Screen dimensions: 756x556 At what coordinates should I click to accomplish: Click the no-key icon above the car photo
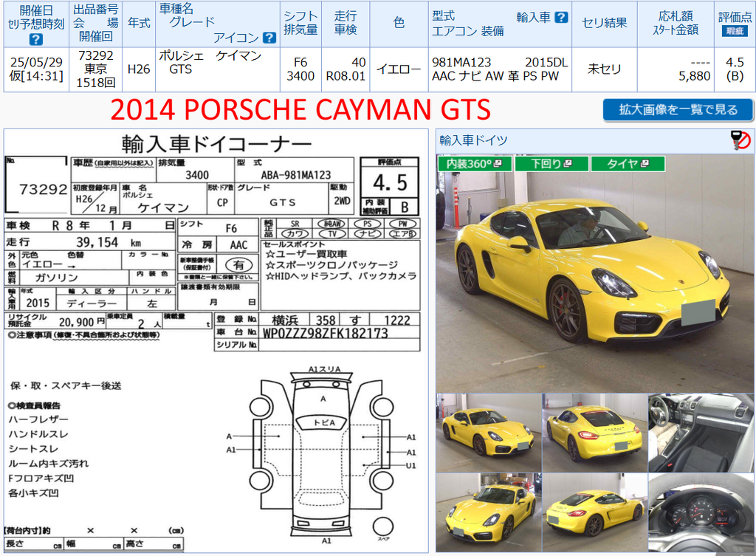(x=740, y=140)
